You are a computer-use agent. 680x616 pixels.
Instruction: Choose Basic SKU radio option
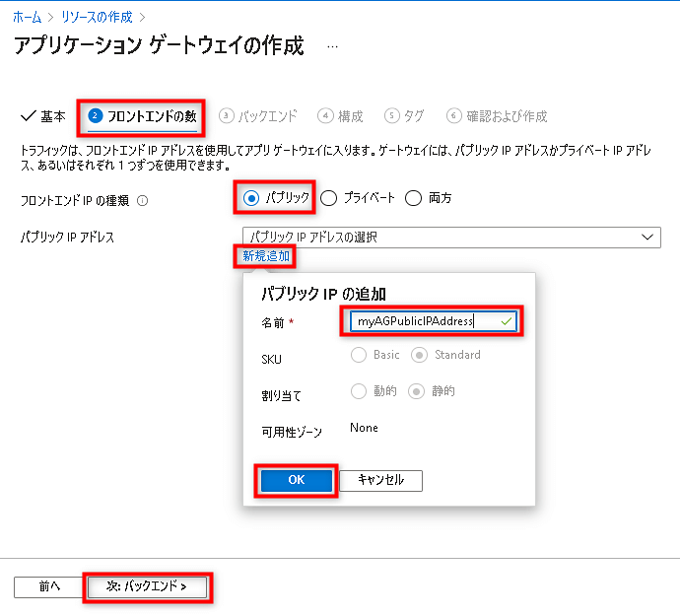(359, 355)
